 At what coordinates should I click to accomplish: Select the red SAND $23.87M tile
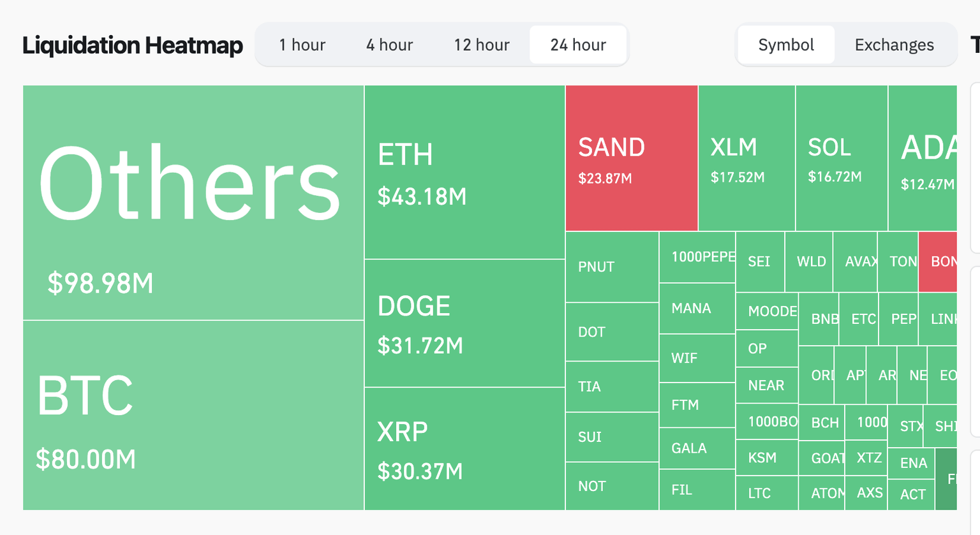coord(632,158)
